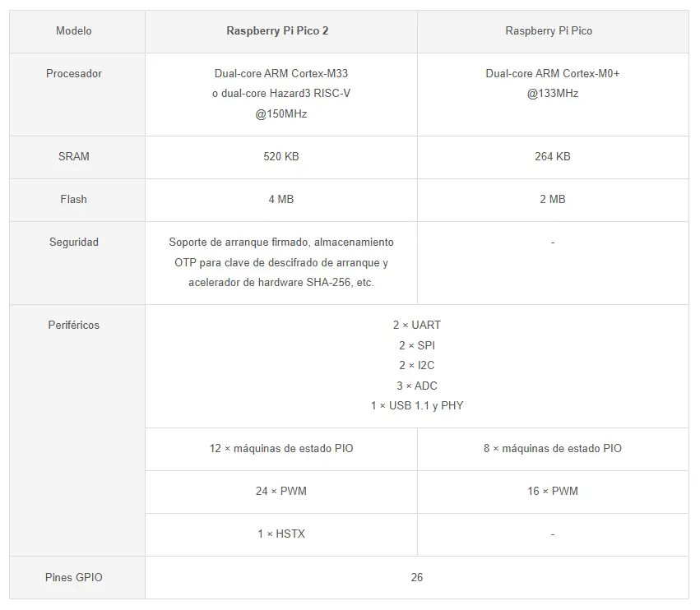Click the Raspberry Pi Pico column header
Viewport: 700px width, 610px height.
[549, 31]
